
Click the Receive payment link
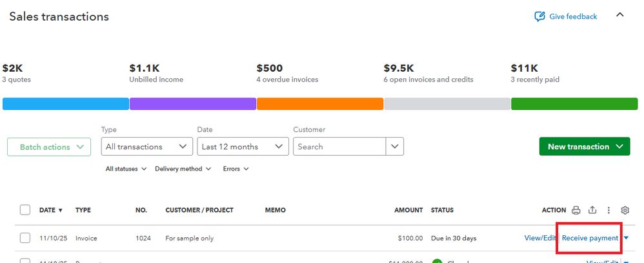click(590, 238)
